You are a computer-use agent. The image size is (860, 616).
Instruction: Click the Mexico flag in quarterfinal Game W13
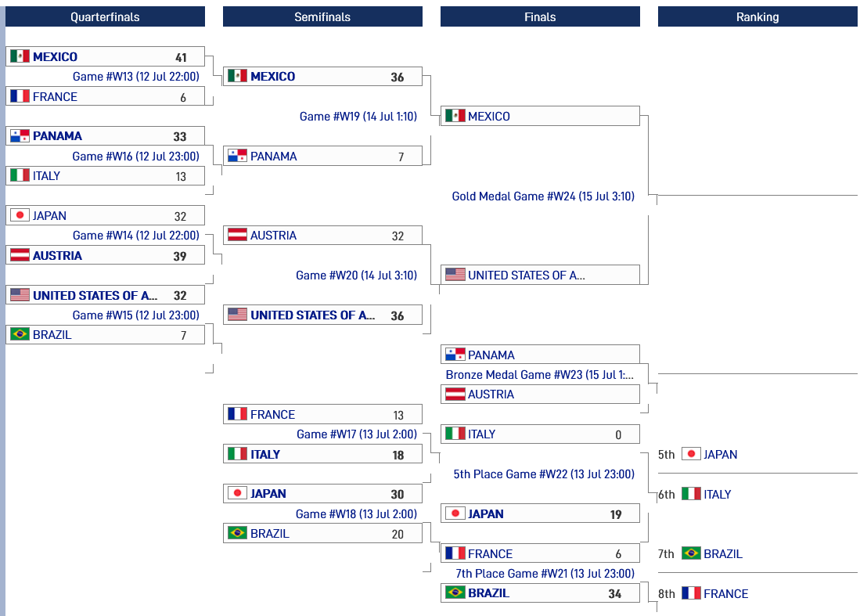pos(20,56)
